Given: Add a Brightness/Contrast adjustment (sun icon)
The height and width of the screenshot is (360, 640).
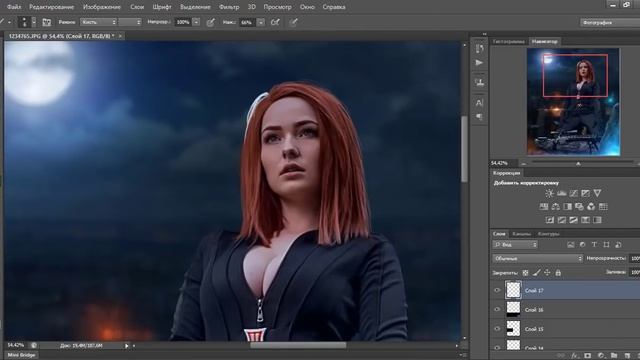Looking at the screenshot, I should pyautogui.click(x=549, y=193).
